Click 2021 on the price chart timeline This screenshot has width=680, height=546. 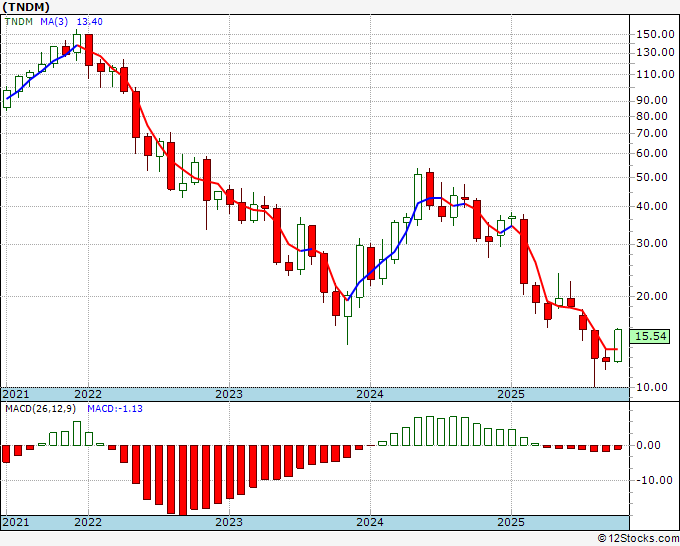(16, 394)
